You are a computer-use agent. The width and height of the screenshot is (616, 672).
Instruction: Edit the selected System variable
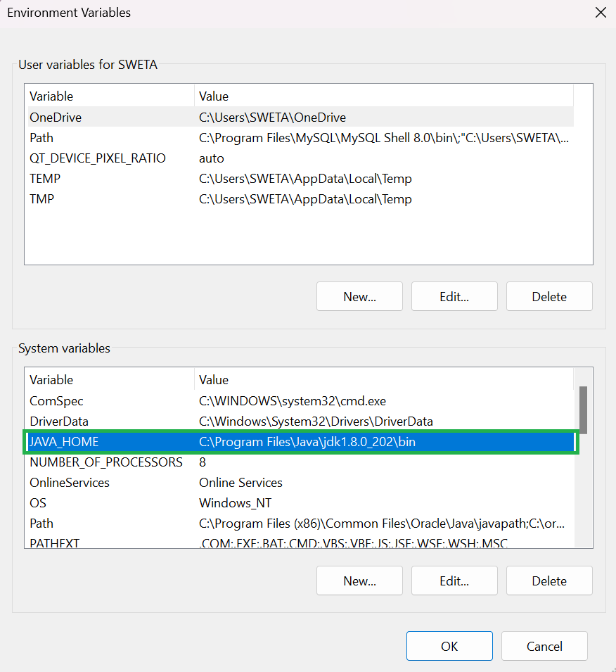(x=454, y=581)
